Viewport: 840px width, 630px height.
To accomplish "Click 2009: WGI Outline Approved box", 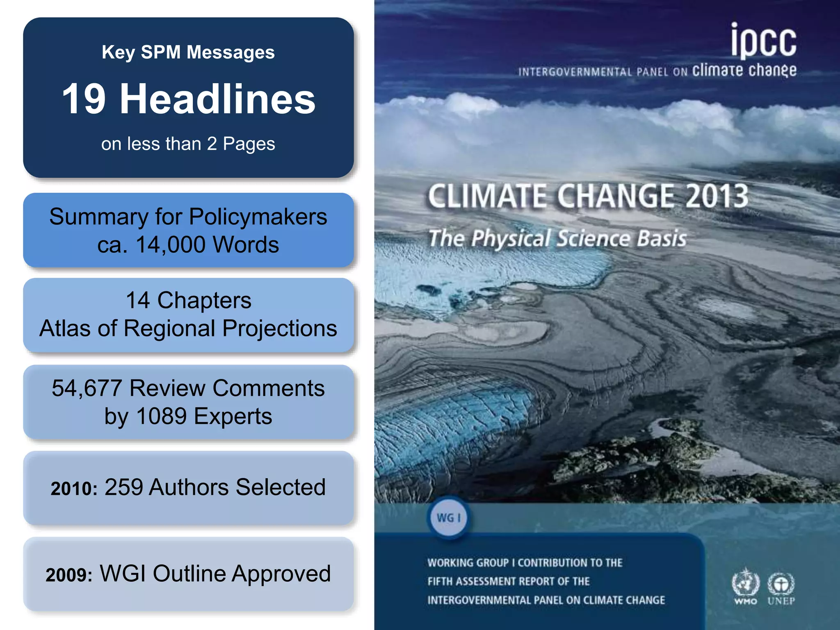I will tap(188, 574).
